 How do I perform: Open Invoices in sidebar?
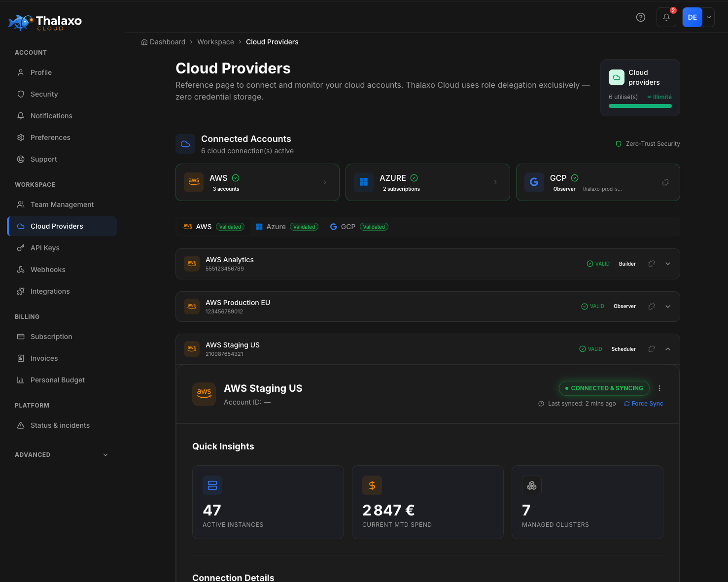[62, 358]
